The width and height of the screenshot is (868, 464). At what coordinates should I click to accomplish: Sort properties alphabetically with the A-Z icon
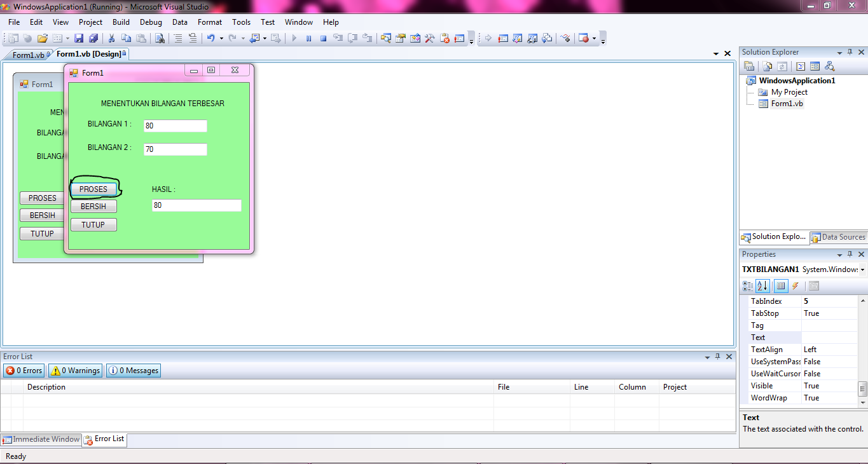click(762, 286)
